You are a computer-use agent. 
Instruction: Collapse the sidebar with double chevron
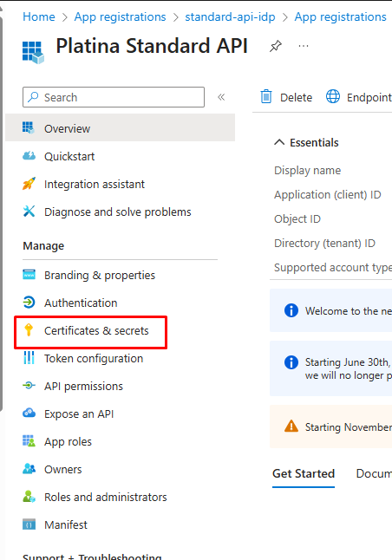[221, 97]
